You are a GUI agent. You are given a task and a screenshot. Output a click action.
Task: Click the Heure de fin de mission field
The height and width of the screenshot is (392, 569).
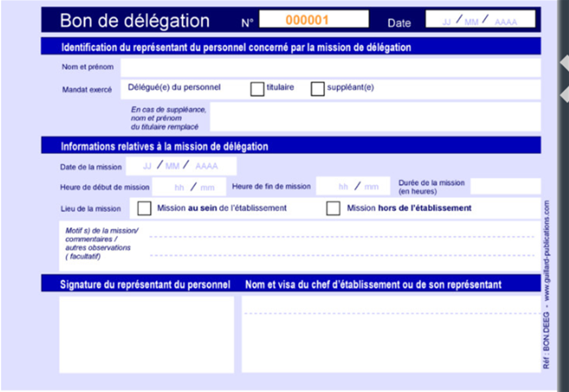(x=353, y=187)
